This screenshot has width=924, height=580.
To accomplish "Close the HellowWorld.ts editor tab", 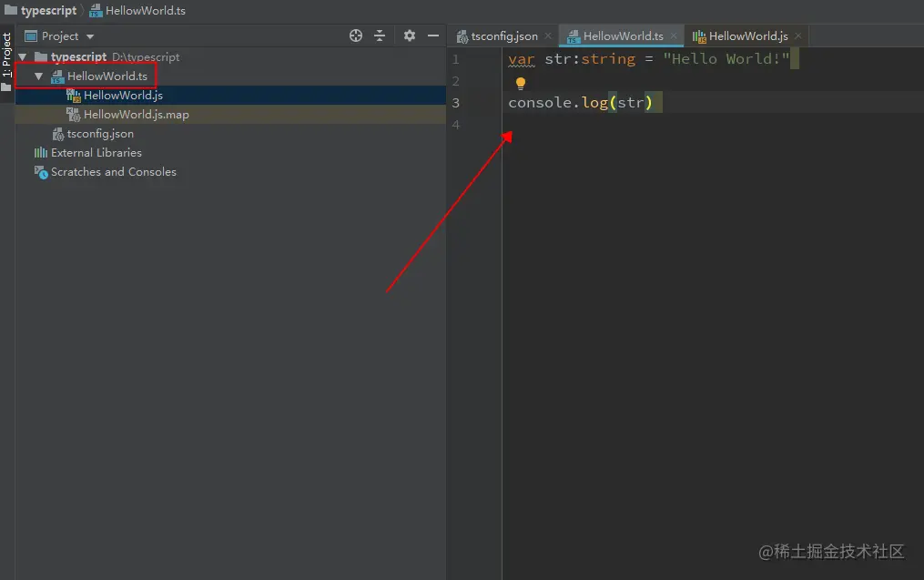I will (x=674, y=36).
